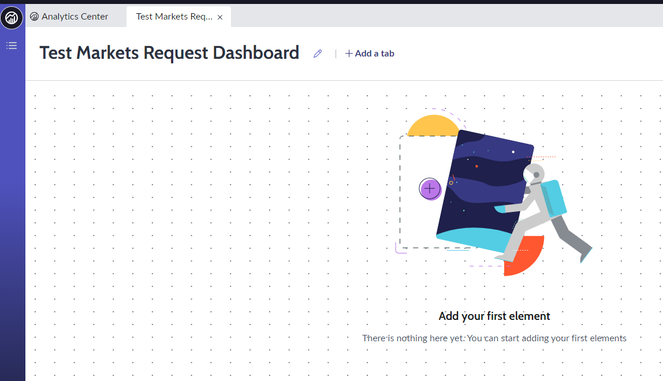Switch to the Analytics Center tab

69,17
